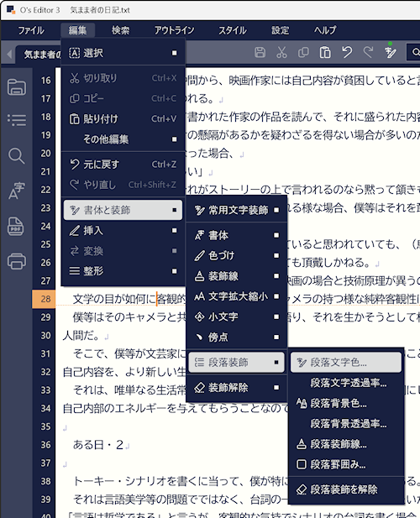Choose 貼り付け from the edit menu
The image size is (420, 518).
click(123, 119)
